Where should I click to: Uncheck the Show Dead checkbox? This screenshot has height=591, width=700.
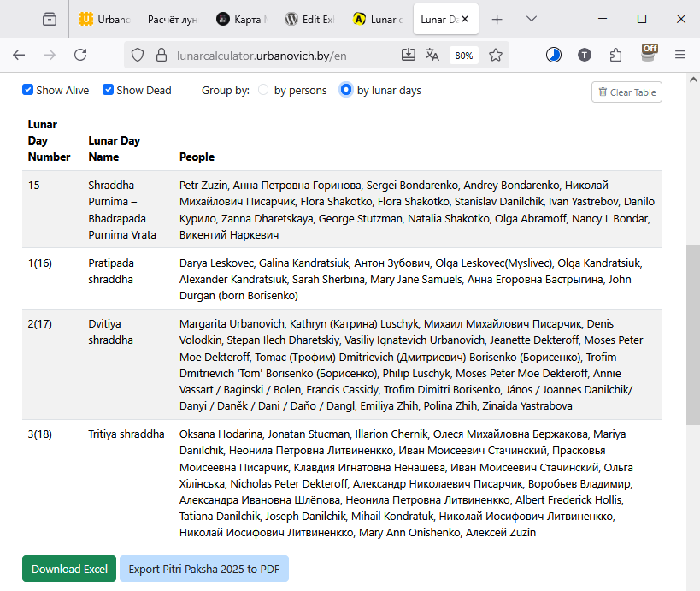pos(109,90)
